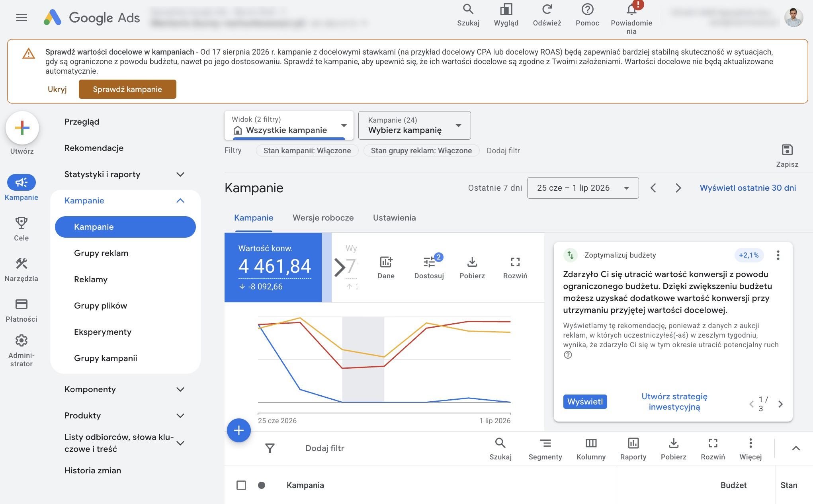
Task: Click table filter funnel icon
Action: (x=270, y=448)
